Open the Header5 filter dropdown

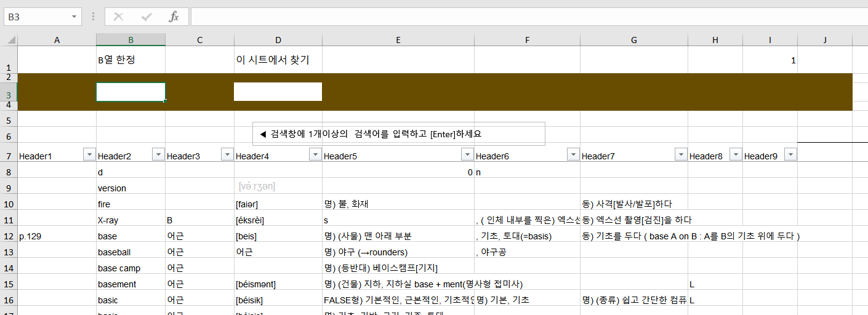(467, 154)
